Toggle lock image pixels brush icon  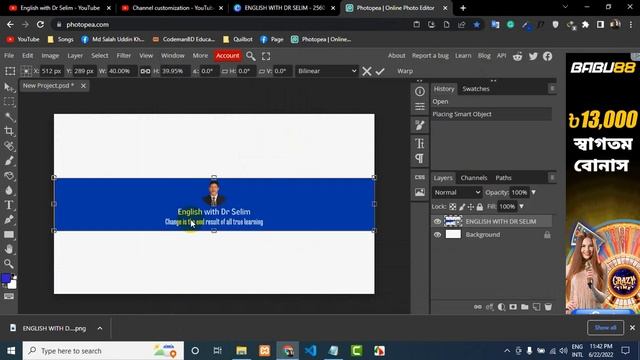point(462,207)
